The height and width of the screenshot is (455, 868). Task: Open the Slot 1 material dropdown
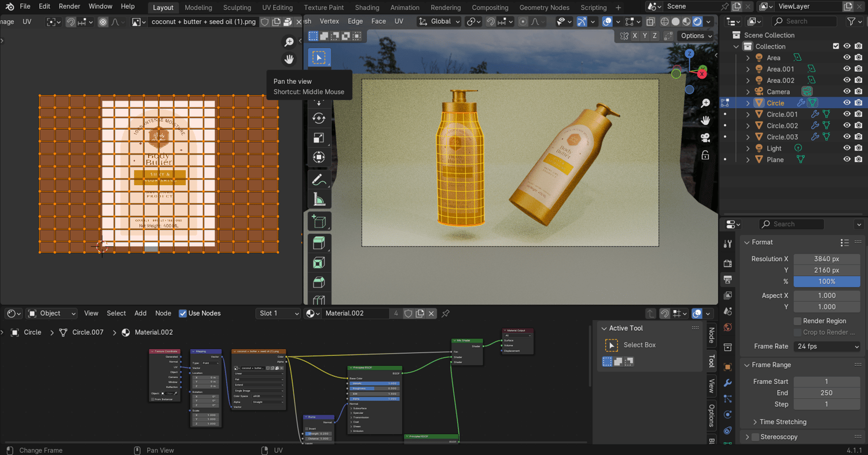[x=278, y=313]
